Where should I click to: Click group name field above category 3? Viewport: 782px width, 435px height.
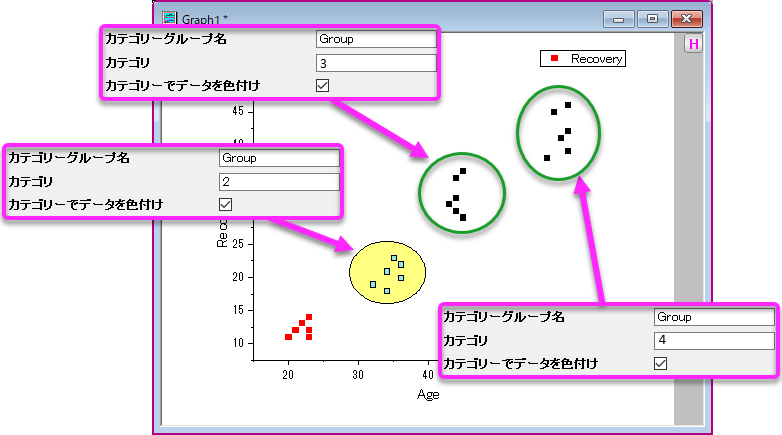[x=376, y=39]
